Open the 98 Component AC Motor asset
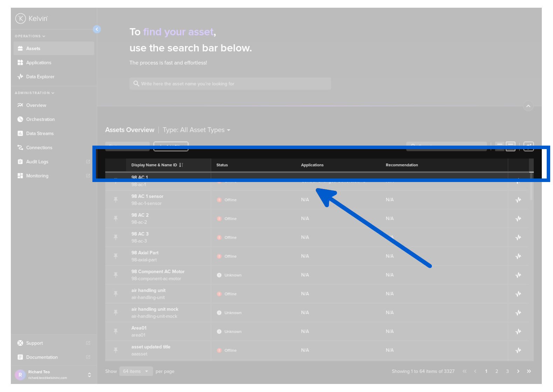The width and height of the screenshot is (553, 392). [158, 272]
